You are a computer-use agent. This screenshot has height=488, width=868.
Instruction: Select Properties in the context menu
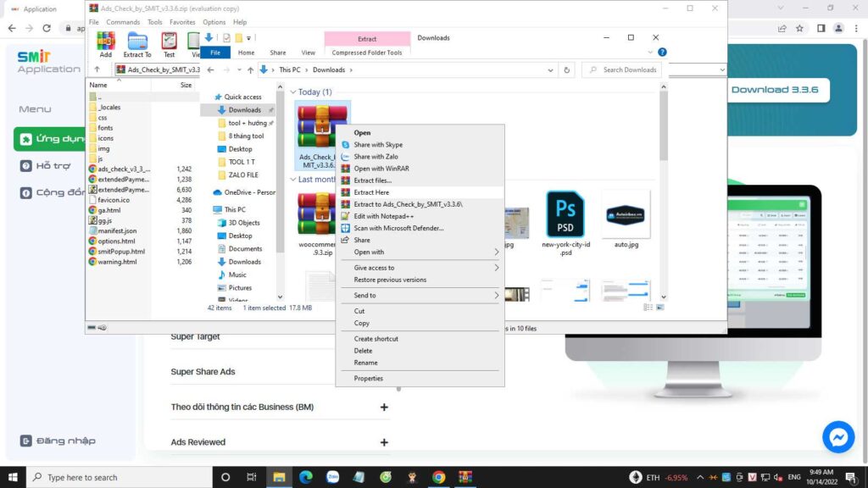pos(368,378)
